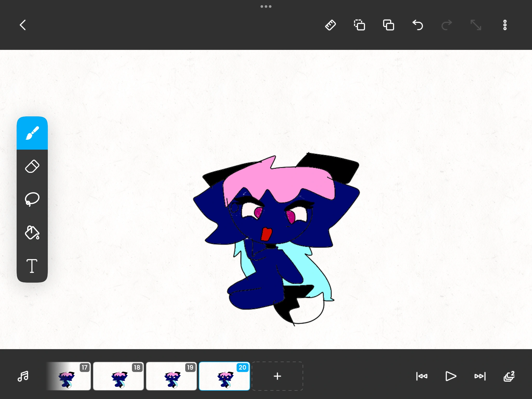Viewport: 532px width, 399px height.
Task: Open the layers panel
Action: click(509, 376)
